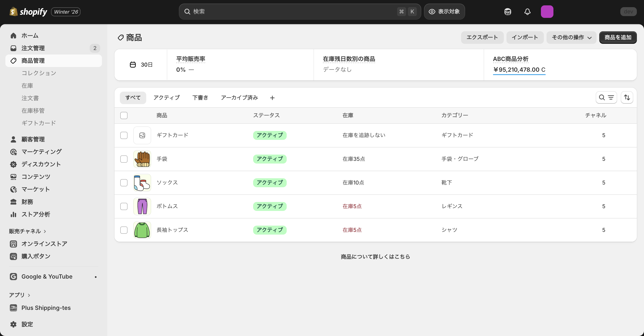The image size is (644, 336).
Task: Open オンラインストア sales channel
Action: click(x=44, y=244)
